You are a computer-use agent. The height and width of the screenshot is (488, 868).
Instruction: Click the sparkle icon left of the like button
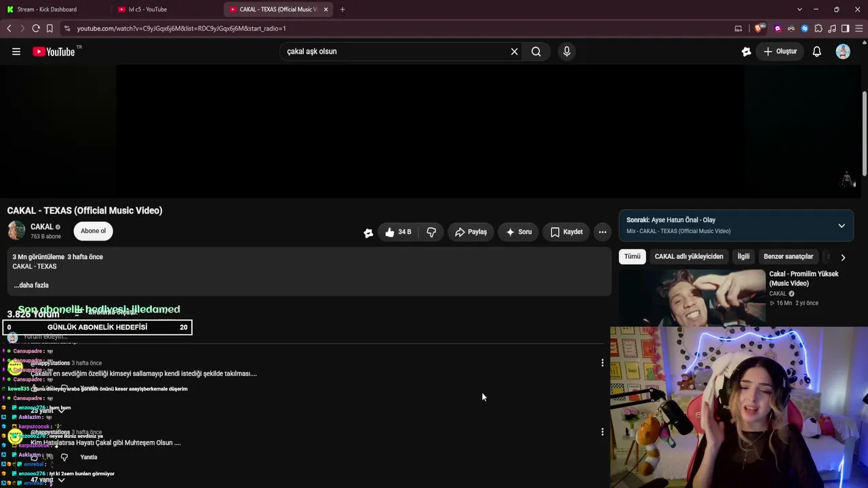tap(368, 232)
